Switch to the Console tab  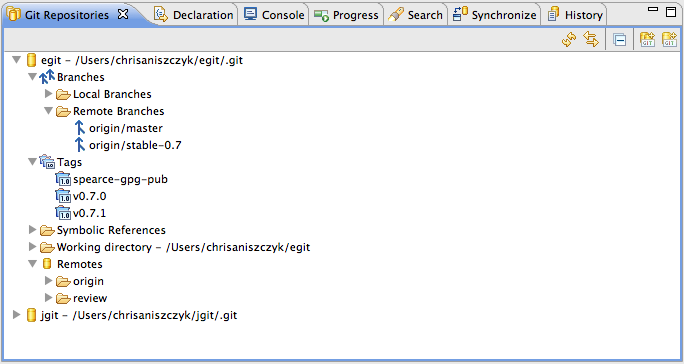[274, 15]
